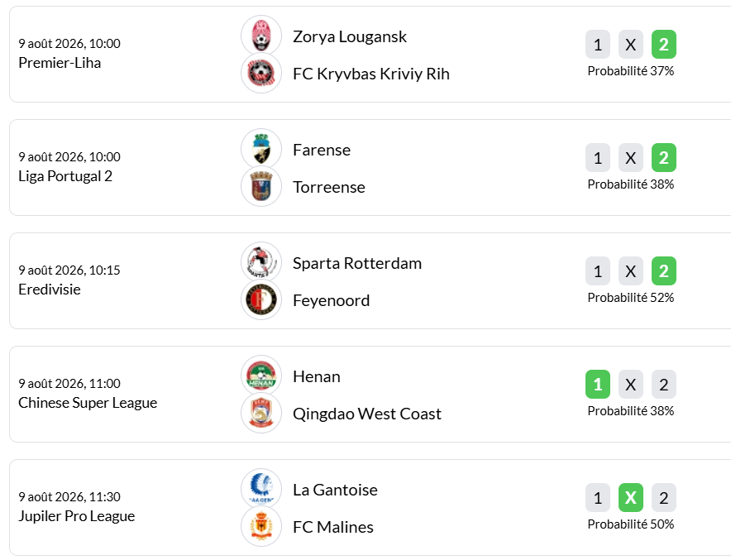Open the Qingdao West Coast team link

(367, 414)
